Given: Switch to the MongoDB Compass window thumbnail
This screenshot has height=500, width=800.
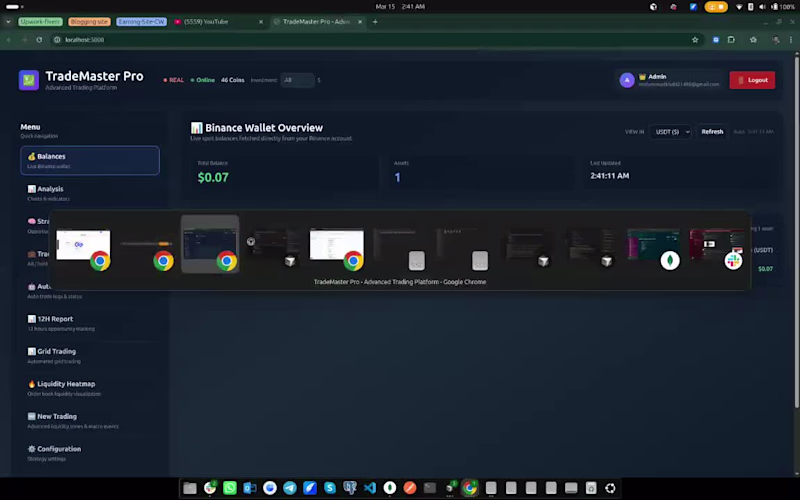Looking at the screenshot, I should (x=654, y=245).
